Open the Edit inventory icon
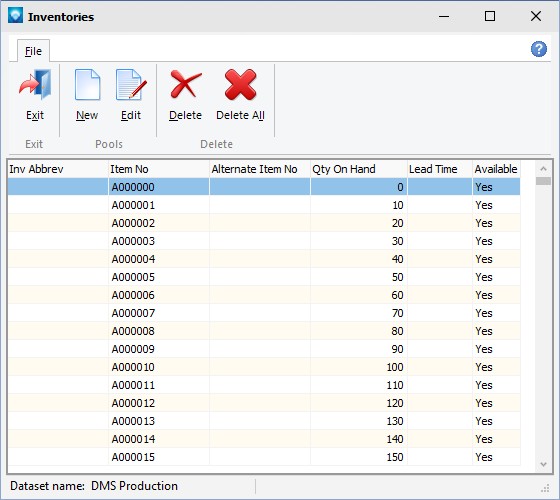 pos(131,85)
